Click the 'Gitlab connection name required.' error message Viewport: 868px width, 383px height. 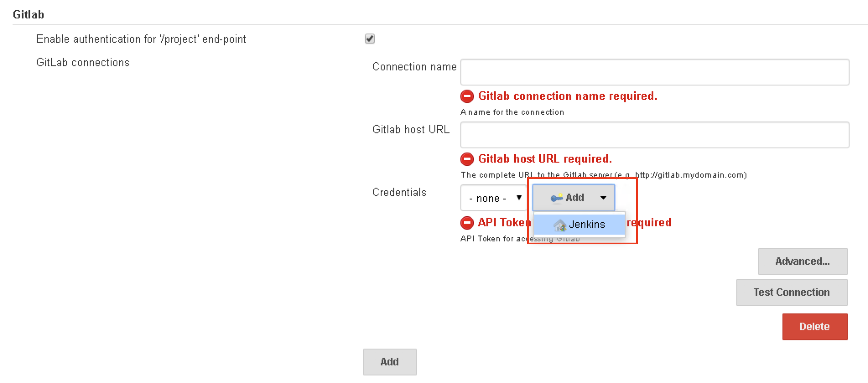click(x=567, y=96)
